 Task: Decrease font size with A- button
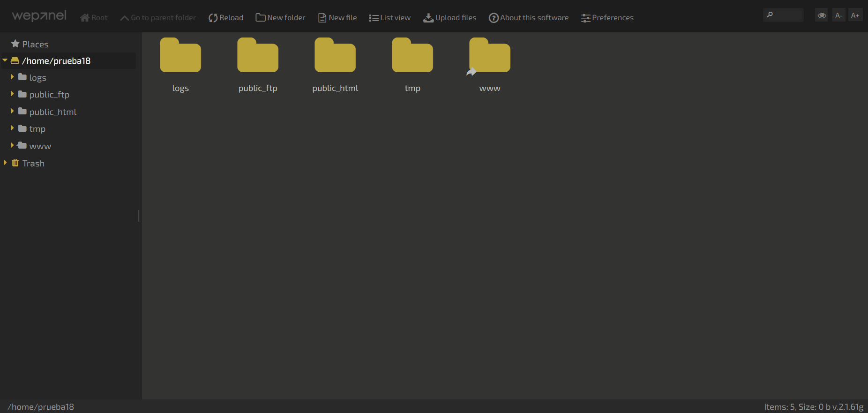click(x=839, y=15)
